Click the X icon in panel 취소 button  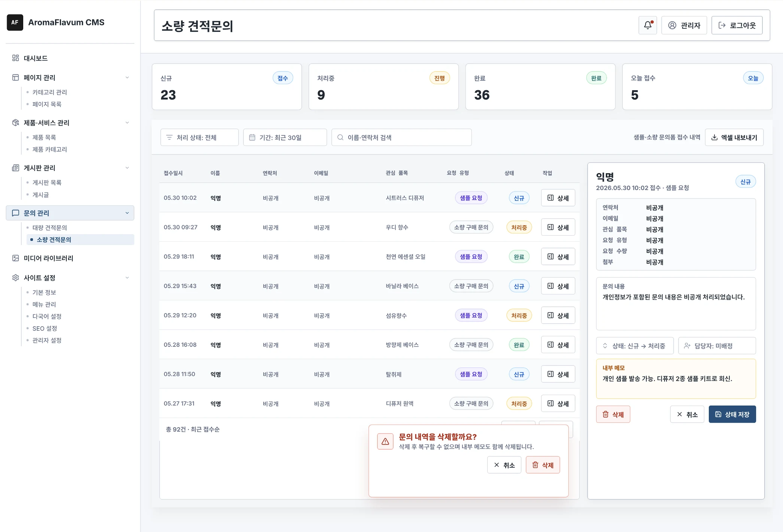(x=680, y=414)
